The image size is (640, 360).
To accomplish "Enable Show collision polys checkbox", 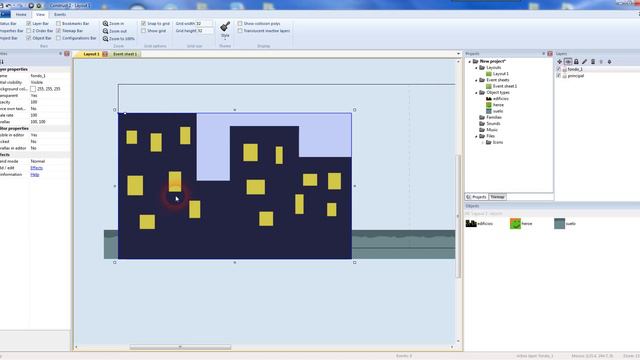I will pyautogui.click(x=240, y=24).
